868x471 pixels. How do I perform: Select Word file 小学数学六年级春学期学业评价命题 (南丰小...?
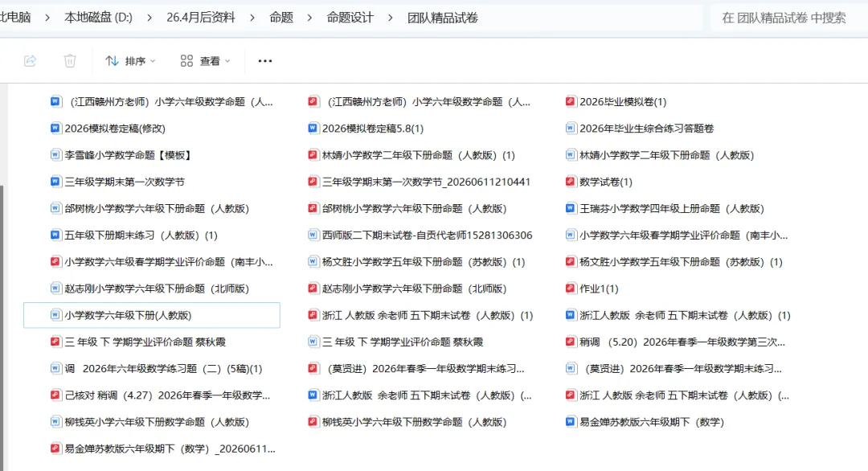click(x=677, y=235)
